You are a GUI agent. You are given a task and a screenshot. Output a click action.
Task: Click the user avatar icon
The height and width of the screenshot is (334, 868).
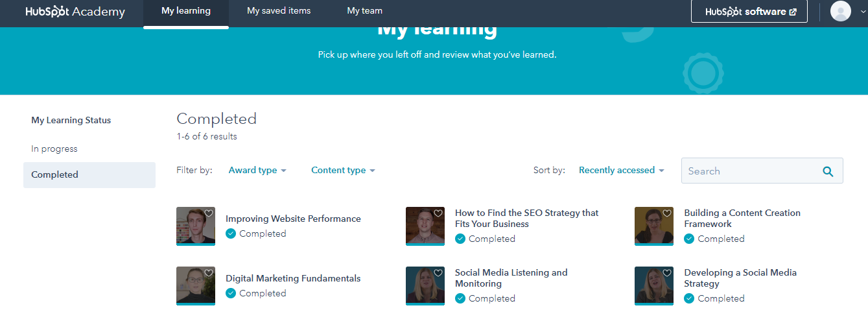pyautogui.click(x=840, y=11)
